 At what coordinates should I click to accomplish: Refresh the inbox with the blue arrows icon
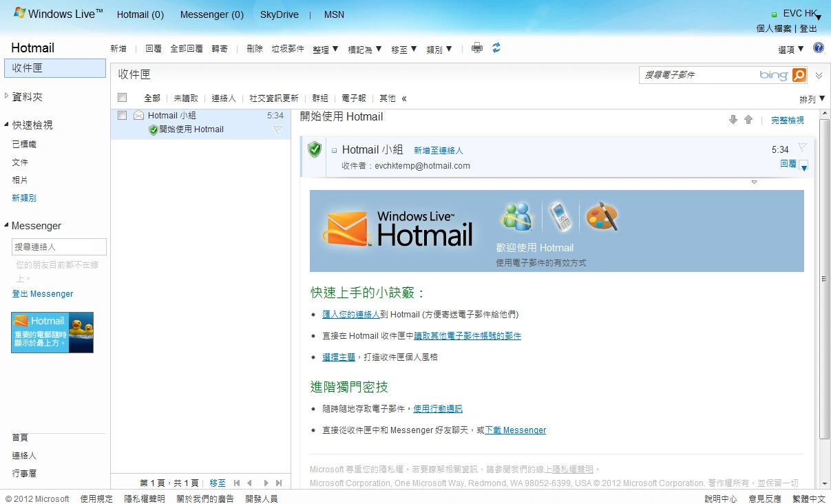(496, 48)
